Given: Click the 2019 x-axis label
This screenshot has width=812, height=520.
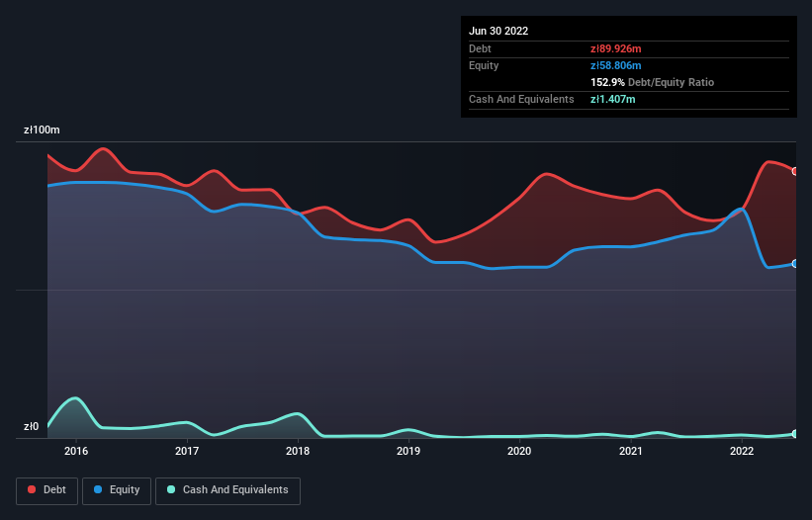Looking at the screenshot, I should click(408, 451).
